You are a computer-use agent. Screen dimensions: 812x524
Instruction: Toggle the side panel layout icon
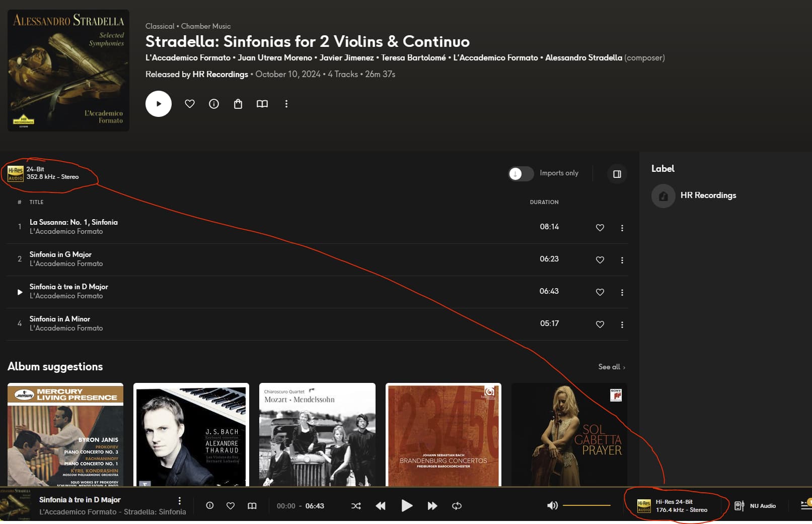[x=617, y=174]
